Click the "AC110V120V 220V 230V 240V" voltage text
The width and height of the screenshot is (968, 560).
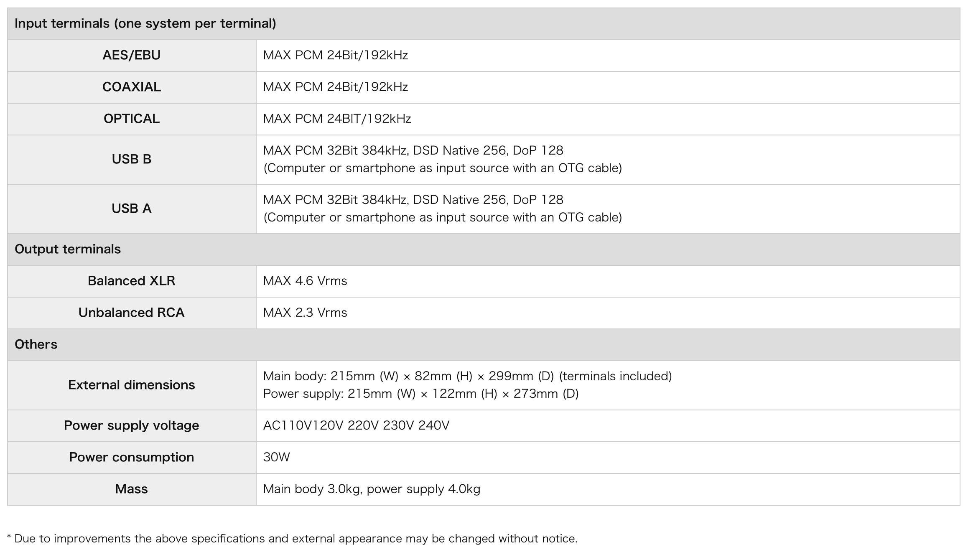point(356,425)
